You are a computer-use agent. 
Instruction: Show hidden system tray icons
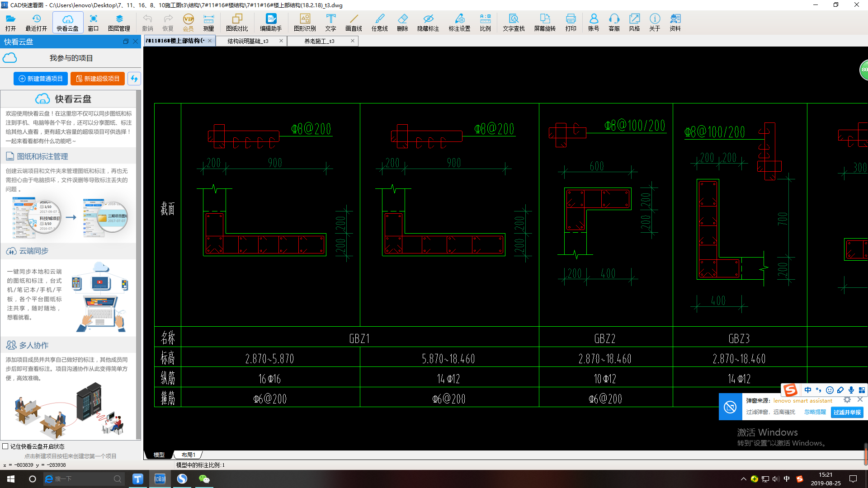(x=744, y=479)
